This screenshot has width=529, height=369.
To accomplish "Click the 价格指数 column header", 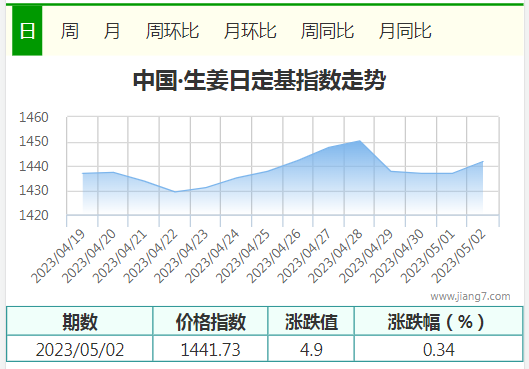I will pyautogui.click(x=210, y=321).
